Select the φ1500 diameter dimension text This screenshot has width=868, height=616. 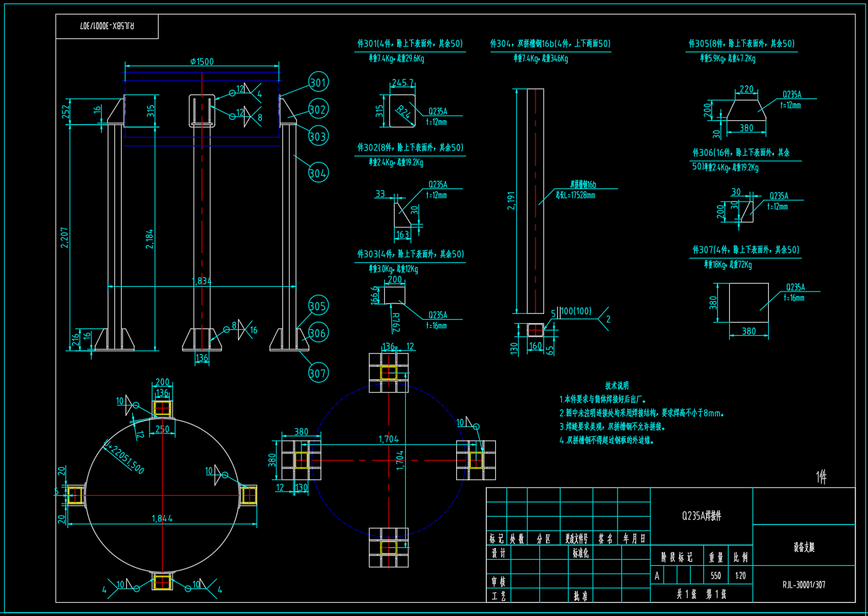(202, 61)
